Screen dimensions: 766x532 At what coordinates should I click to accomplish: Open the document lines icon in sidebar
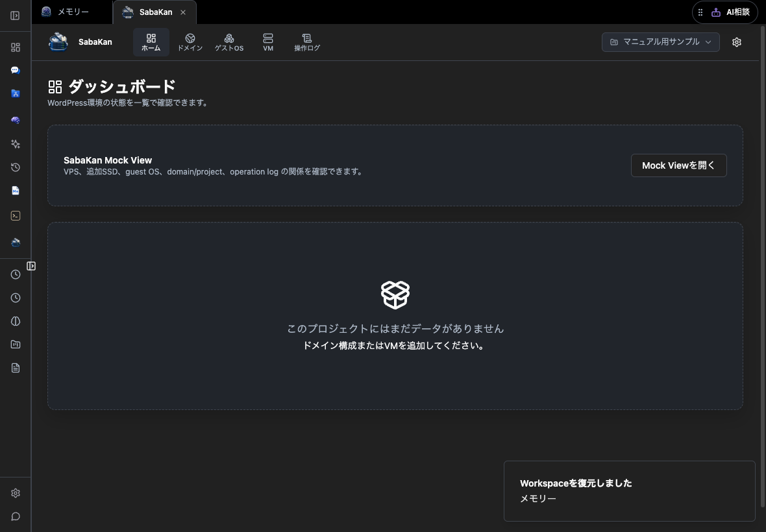point(15,368)
